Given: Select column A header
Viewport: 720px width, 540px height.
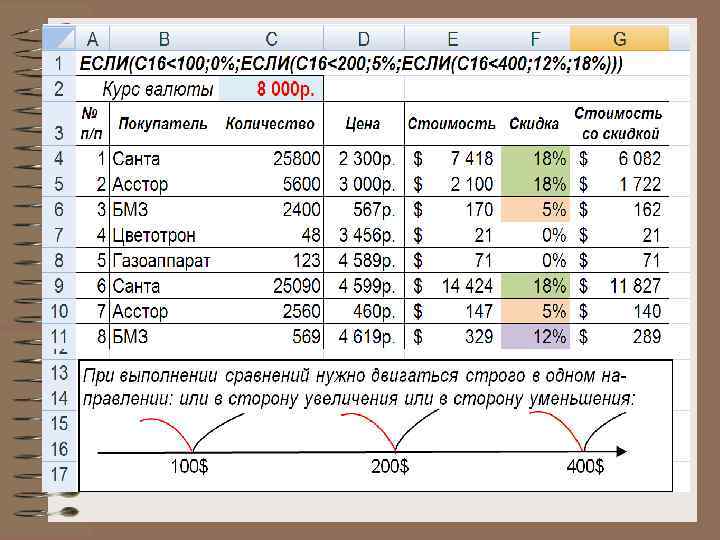Looking at the screenshot, I should (93, 39).
